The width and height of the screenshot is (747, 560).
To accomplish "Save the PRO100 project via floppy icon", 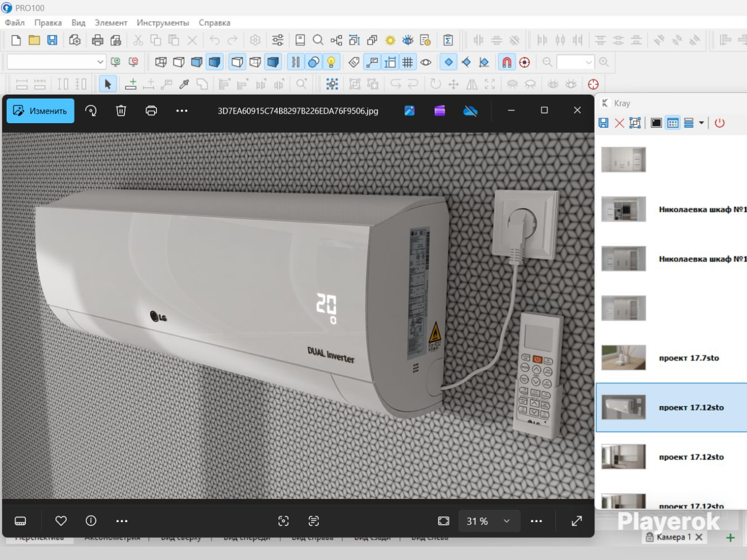I will click(x=52, y=40).
